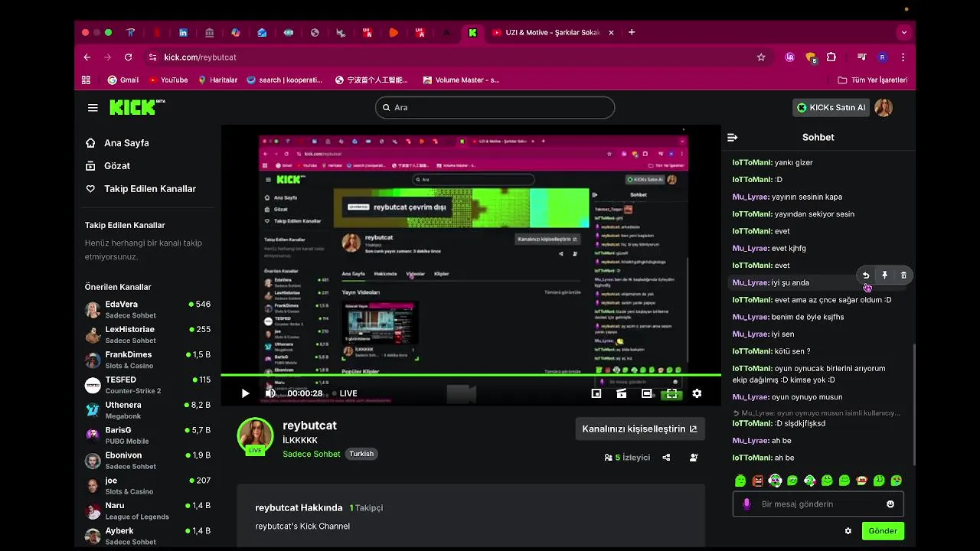Open the Kick hamburger menu
Viewport: 980px width, 551px height.
(93, 108)
